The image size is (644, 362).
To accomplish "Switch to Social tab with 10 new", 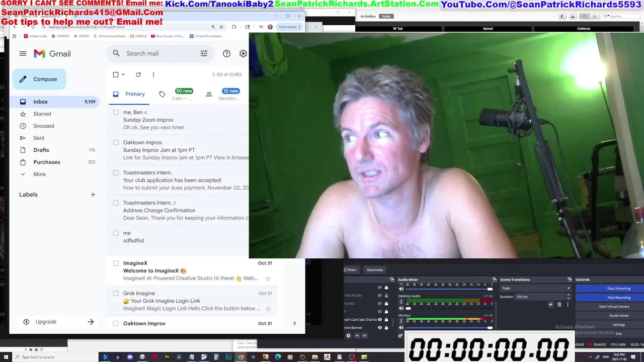I will pyautogui.click(x=223, y=94).
